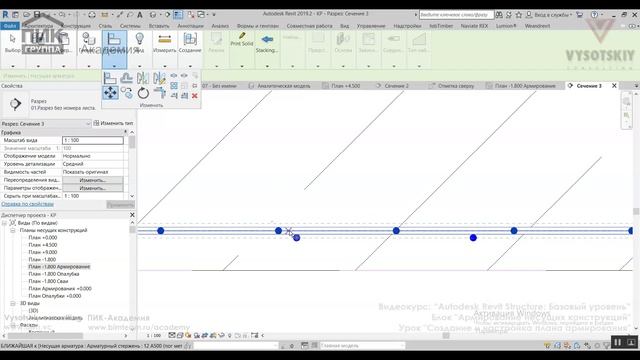Click the Trim/Extend tool icon

(x=159, y=93)
